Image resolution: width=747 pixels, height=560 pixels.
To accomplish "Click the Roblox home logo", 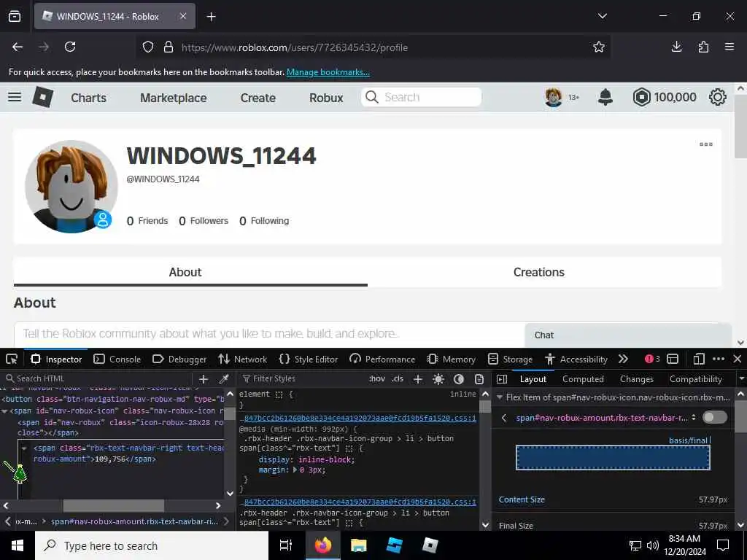I will [42, 97].
